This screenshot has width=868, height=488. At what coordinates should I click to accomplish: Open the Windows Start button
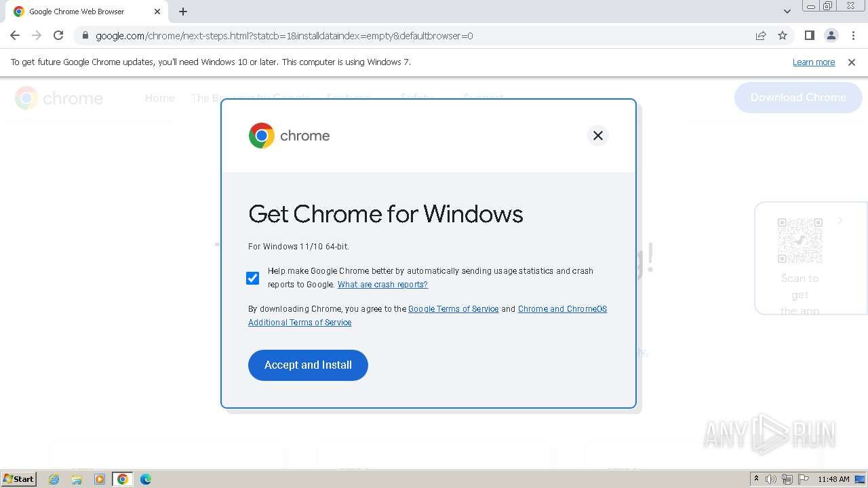pyautogui.click(x=19, y=479)
